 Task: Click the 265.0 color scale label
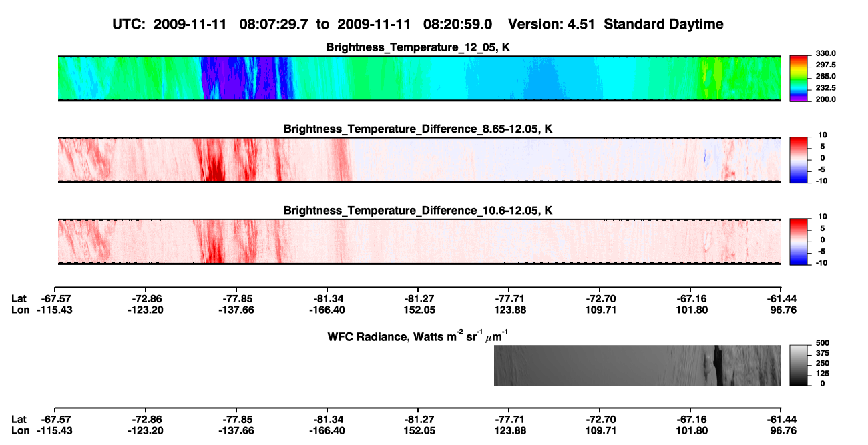click(x=826, y=76)
